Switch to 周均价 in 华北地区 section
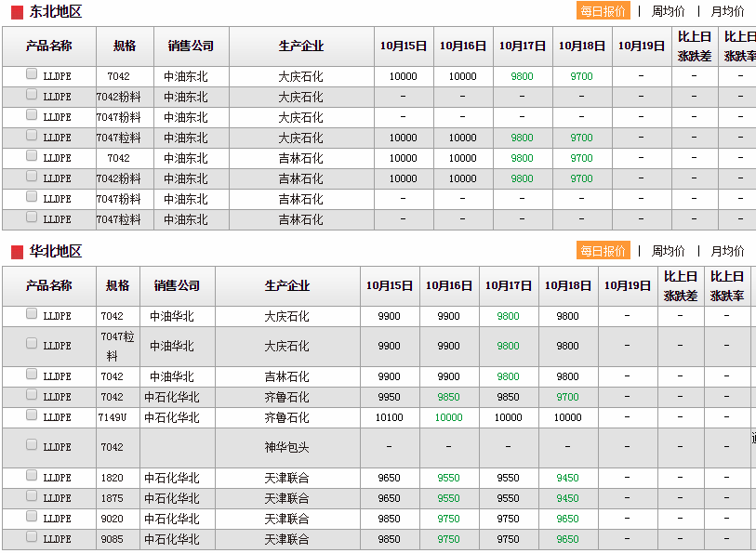Viewport: 756px width, 553px height. tap(669, 251)
